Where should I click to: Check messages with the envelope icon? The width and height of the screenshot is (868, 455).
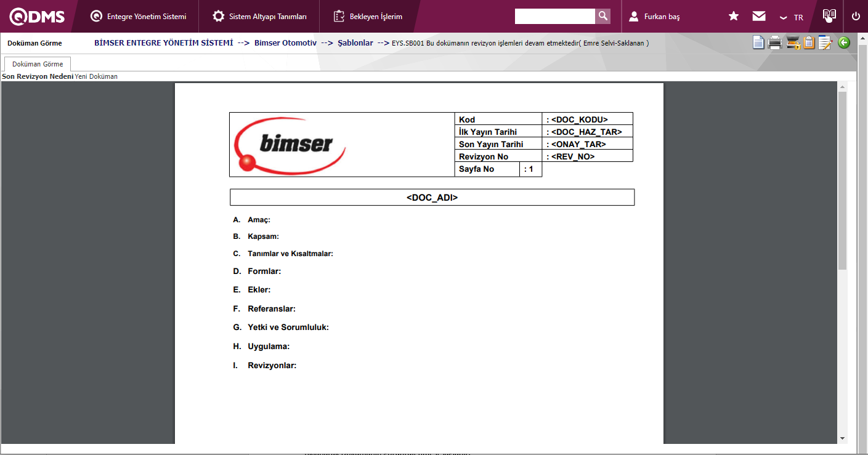coord(758,17)
